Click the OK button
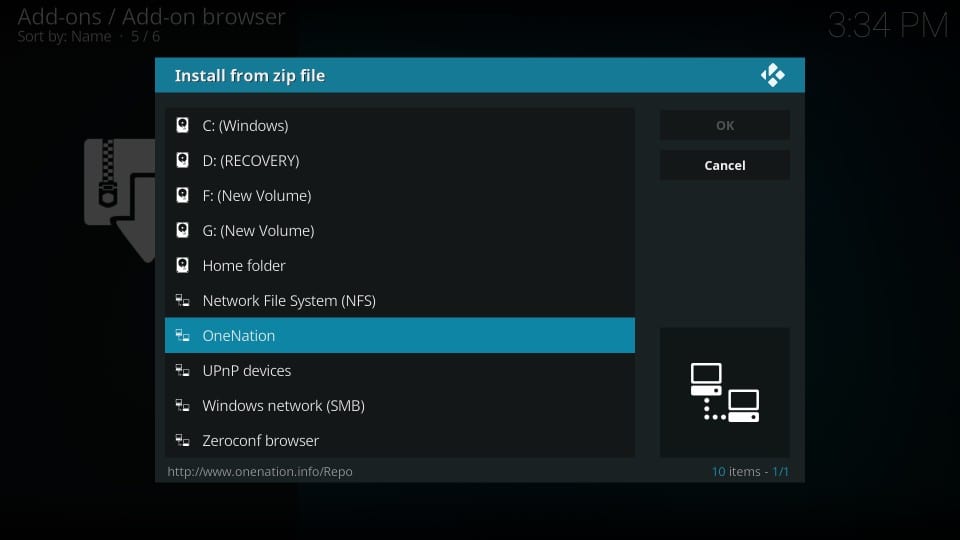The width and height of the screenshot is (960, 540). coord(725,126)
